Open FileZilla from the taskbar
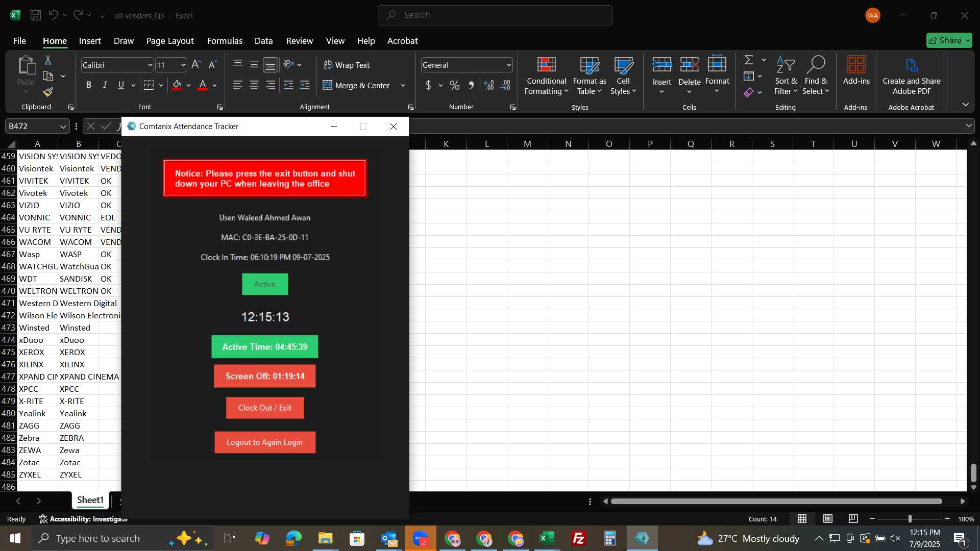Screen dimensions: 980x551 [x=579, y=538]
